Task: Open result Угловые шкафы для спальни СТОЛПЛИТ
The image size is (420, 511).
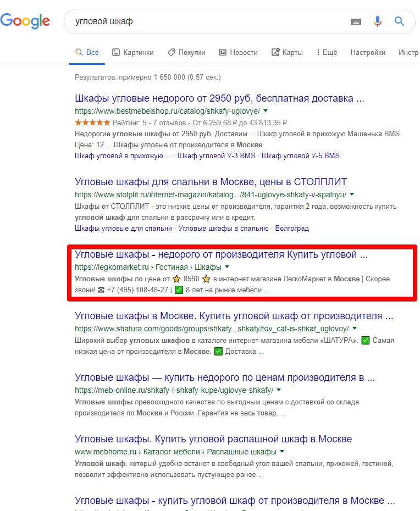Action: [x=211, y=181]
